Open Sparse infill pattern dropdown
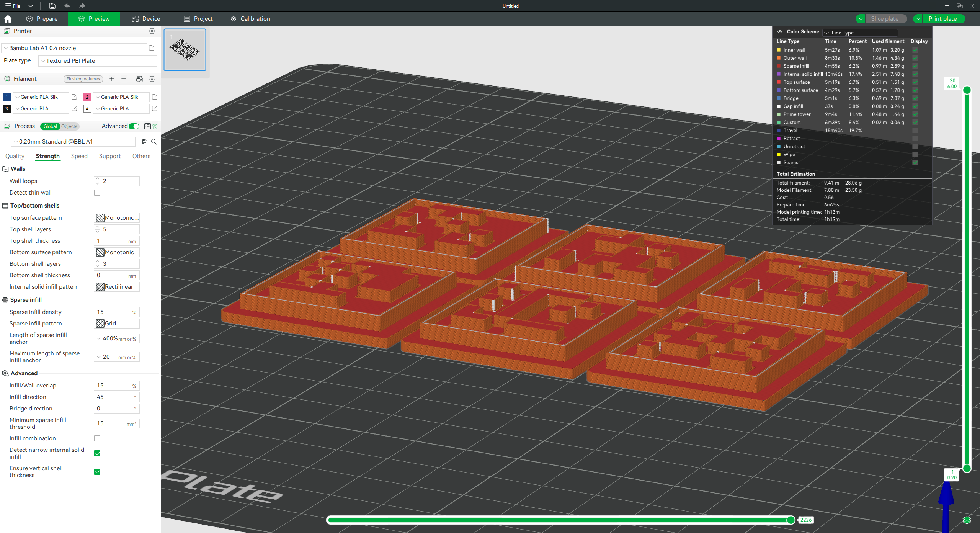Viewport: 980px width, 533px height. [x=117, y=324]
